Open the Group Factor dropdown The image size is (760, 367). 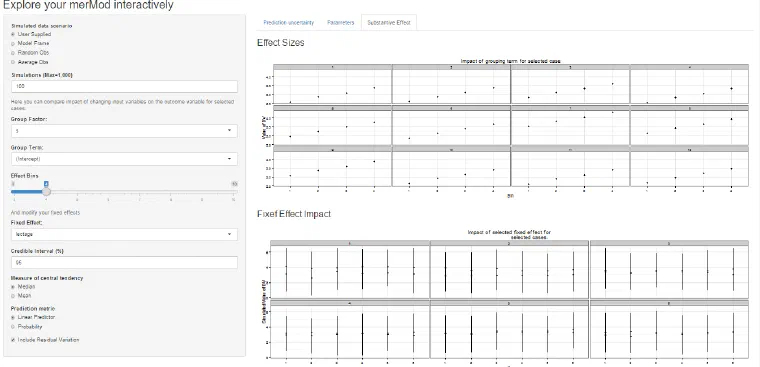click(124, 131)
